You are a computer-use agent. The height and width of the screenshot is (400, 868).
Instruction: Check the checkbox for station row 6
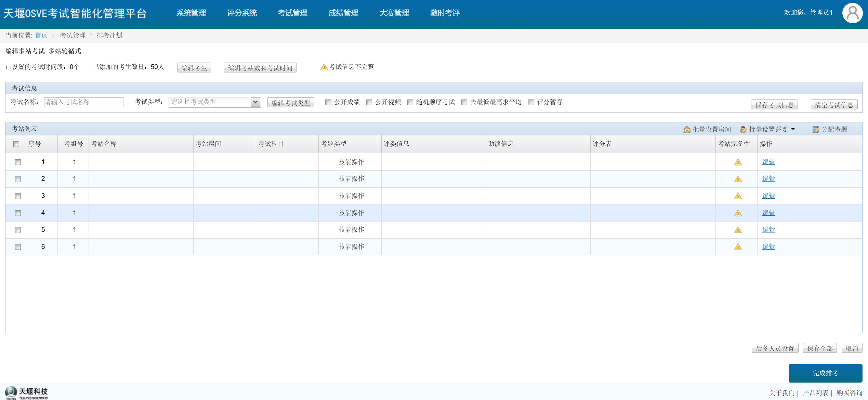[x=18, y=247]
